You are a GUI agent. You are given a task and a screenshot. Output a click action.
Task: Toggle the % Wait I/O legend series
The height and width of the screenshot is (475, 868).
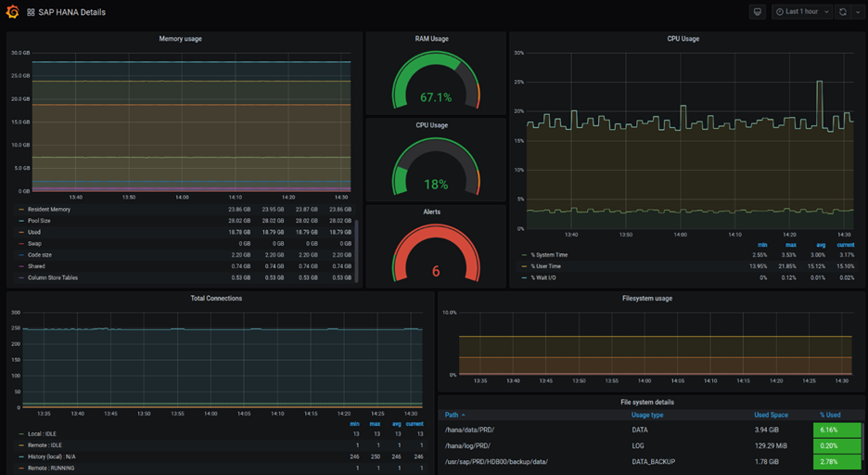click(x=543, y=278)
